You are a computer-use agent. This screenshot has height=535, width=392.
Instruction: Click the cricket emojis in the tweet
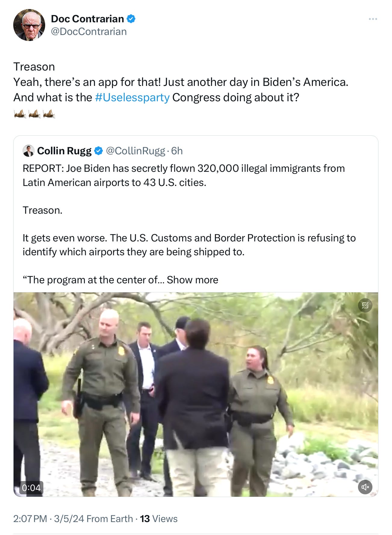34,114
